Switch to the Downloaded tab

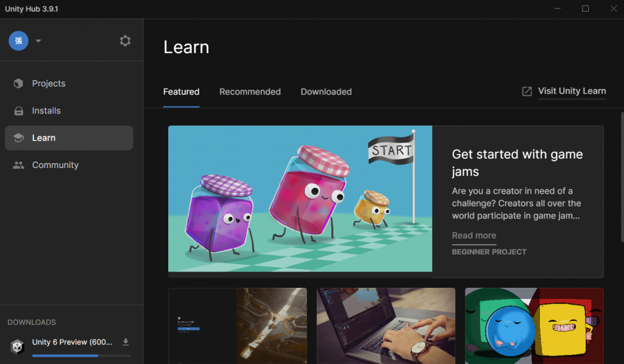click(326, 92)
